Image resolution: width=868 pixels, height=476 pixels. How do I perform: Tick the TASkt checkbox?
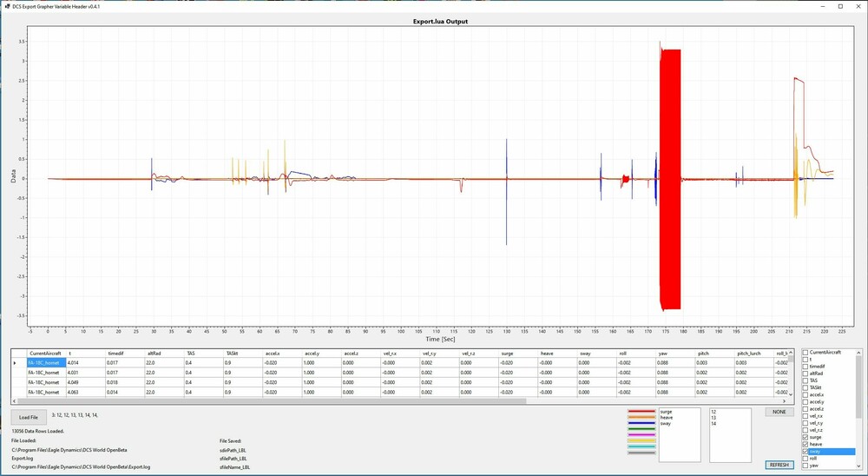(805, 388)
